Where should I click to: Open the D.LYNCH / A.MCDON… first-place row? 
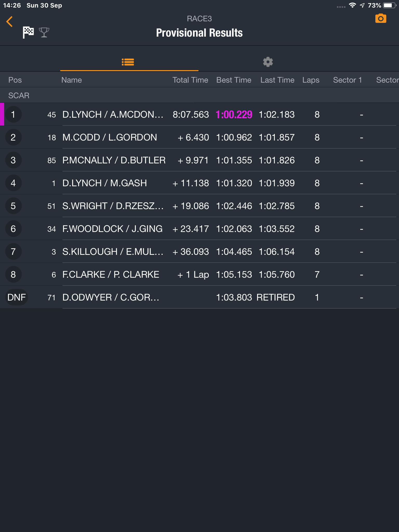click(199, 115)
